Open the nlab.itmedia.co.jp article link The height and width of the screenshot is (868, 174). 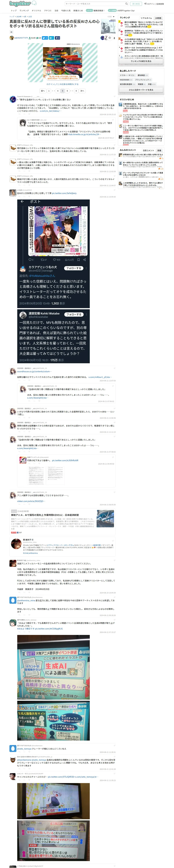click(x=85, y=134)
